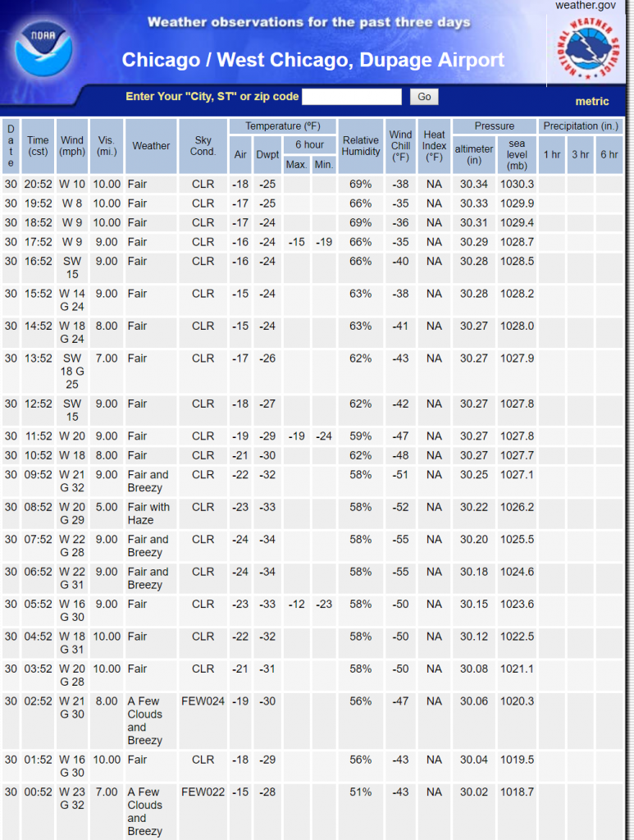Click the Wind Chill column header
The width and height of the screenshot is (634, 840).
coord(400,146)
